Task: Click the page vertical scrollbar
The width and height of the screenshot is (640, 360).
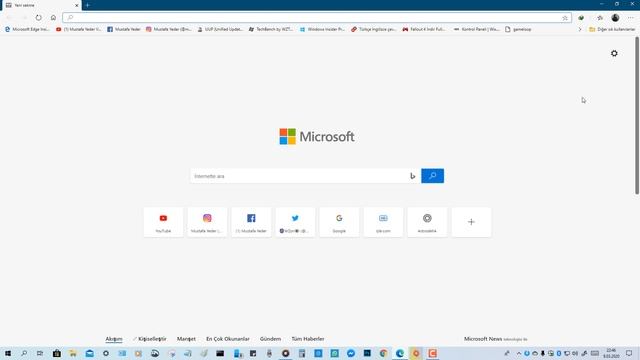Action: pyautogui.click(x=637, y=116)
